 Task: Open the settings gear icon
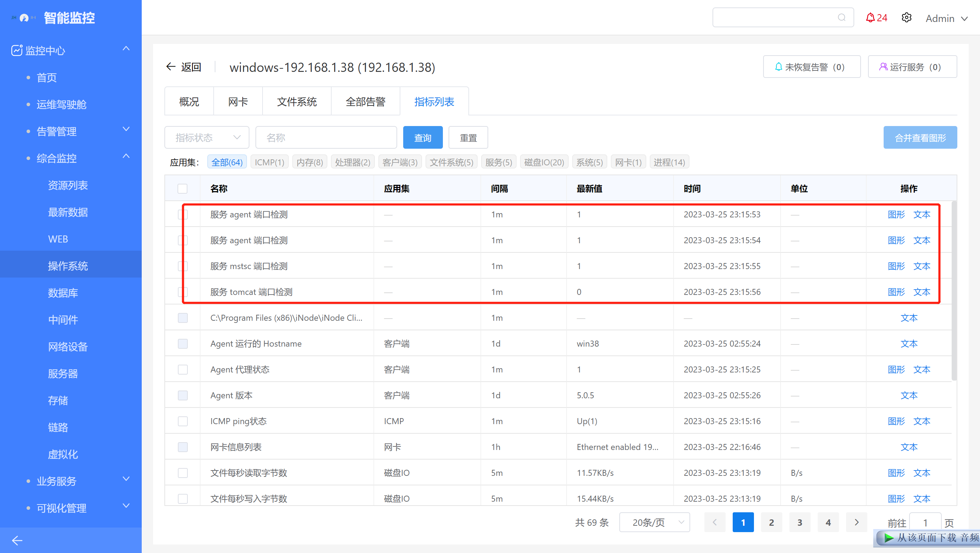point(906,17)
